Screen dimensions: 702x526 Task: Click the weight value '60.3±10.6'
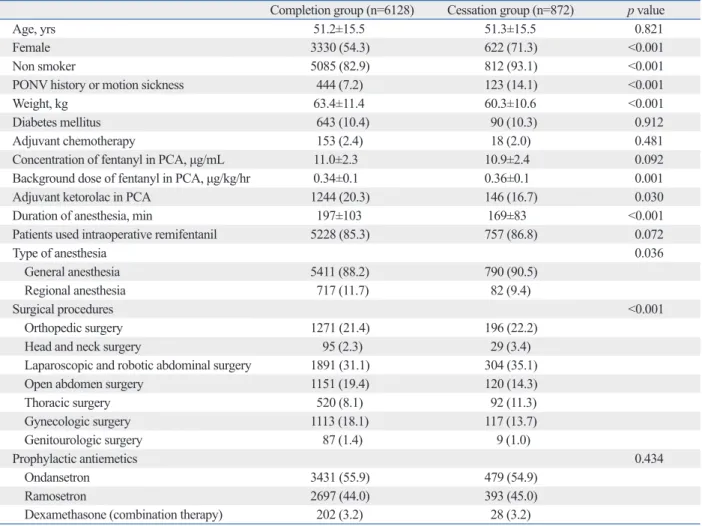coord(510,104)
